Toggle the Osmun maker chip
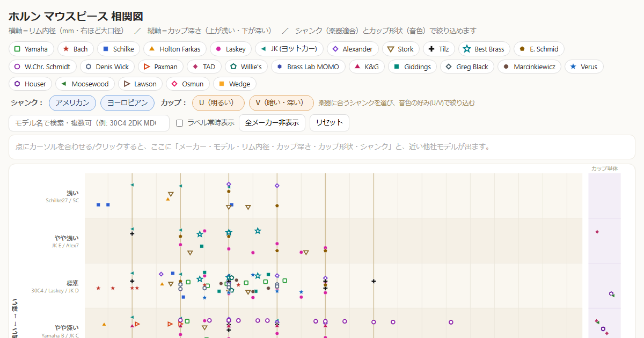 click(188, 84)
